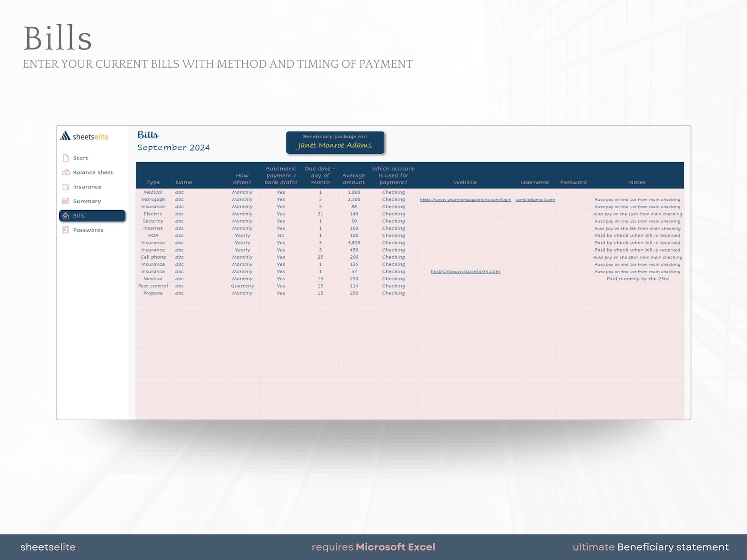Select the Pest control type cell
Screen dimensions: 747x560
click(153, 286)
